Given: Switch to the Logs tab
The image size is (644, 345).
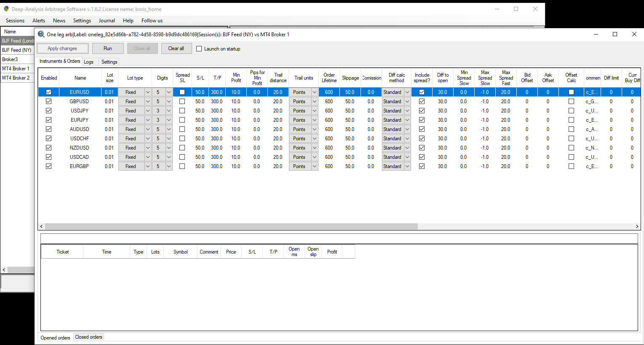Looking at the screenshot, I should pos(89,62).
